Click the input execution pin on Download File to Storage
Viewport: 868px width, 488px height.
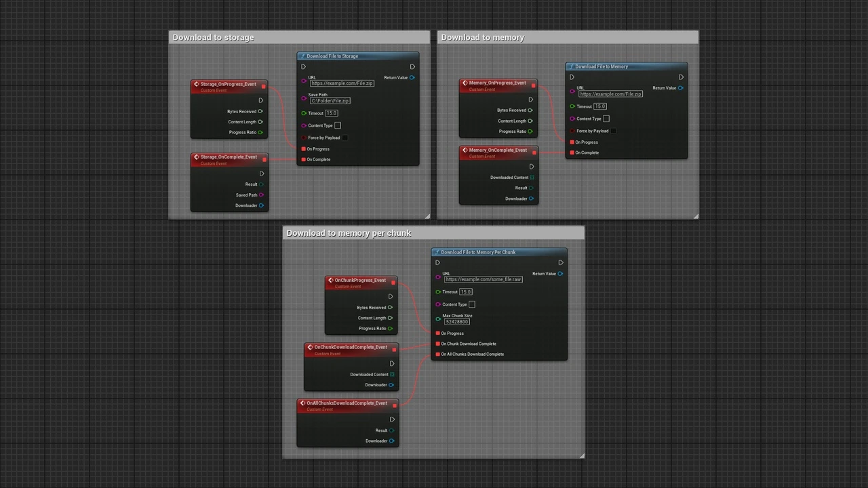303,67
